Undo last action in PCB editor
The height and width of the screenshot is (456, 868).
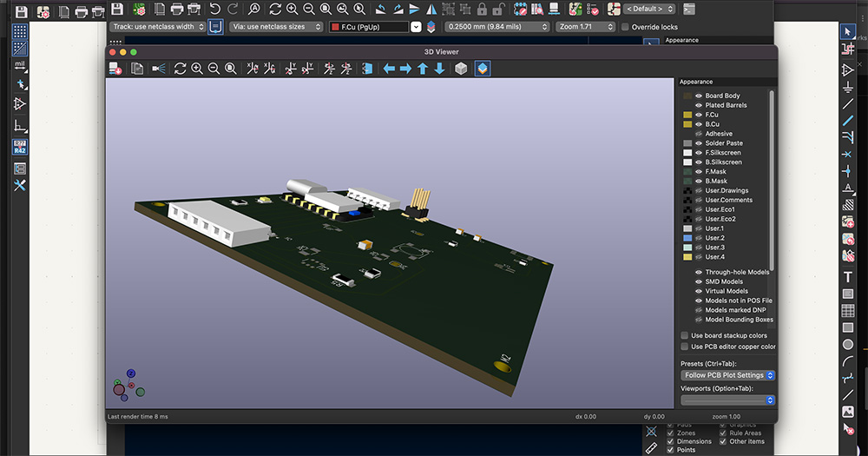[x=214, y=9]
